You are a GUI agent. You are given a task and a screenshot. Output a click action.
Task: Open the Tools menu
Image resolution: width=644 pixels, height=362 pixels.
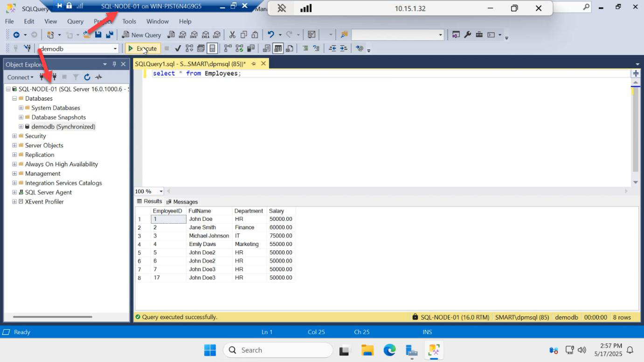(129, 21)
